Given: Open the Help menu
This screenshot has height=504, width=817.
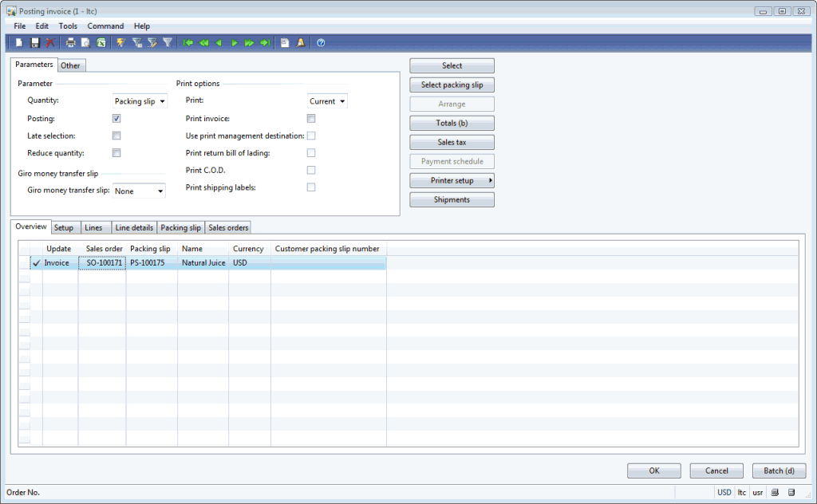Looking at the screenshot, I should coord(142,26).
